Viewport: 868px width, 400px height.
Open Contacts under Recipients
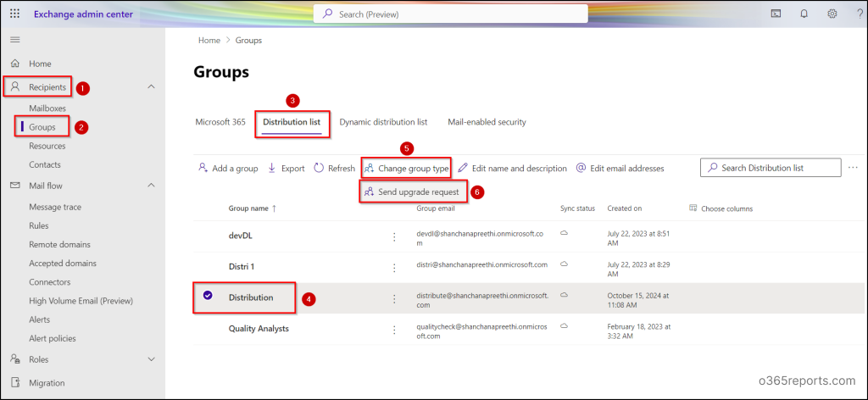[x=45, y=165]
